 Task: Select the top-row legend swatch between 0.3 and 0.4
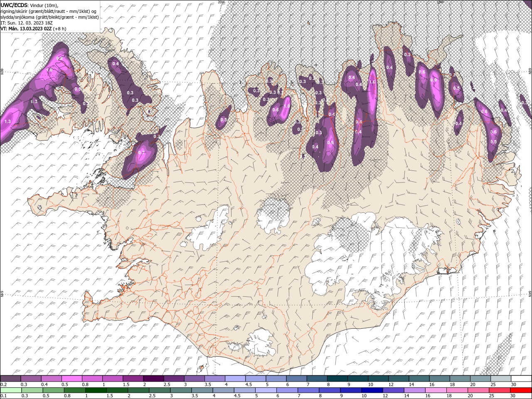coord(31,379)
